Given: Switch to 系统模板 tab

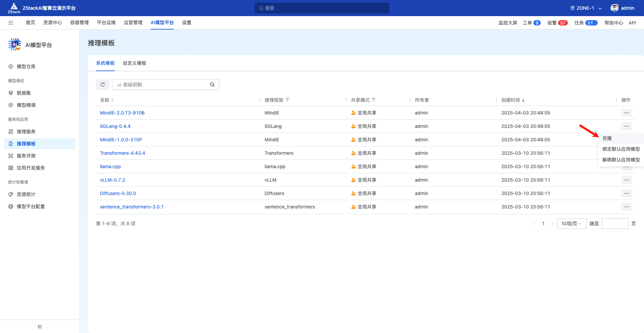Looking at the screenshot, I should coord(105,63).
